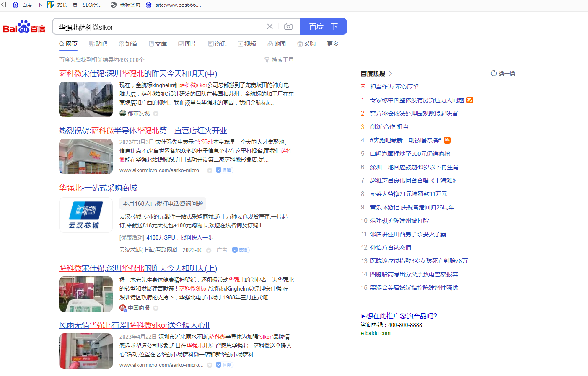
Task: Open 想在此推广您的产品吗? link
Action: coord(399,316)
